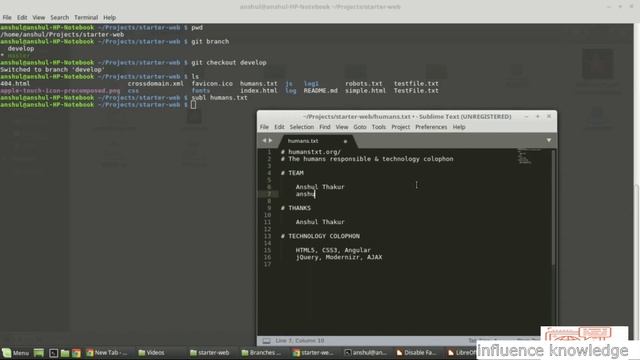Viewport: 640px width, 360px height.
Task: Open the File menu in Sublime Text
Action: pyautogui.click(x=264, y=127)
